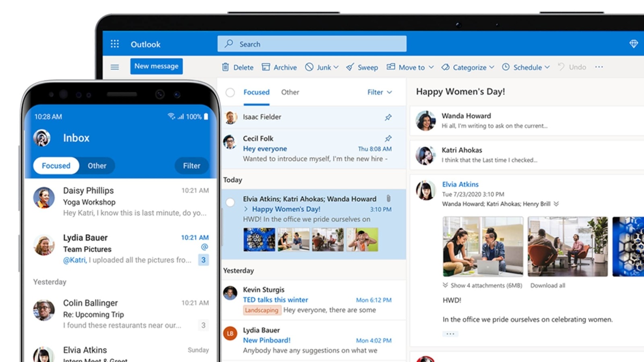
Task: Click the @ mention icon on Lydia Bauer email
Action: point(204,247)
